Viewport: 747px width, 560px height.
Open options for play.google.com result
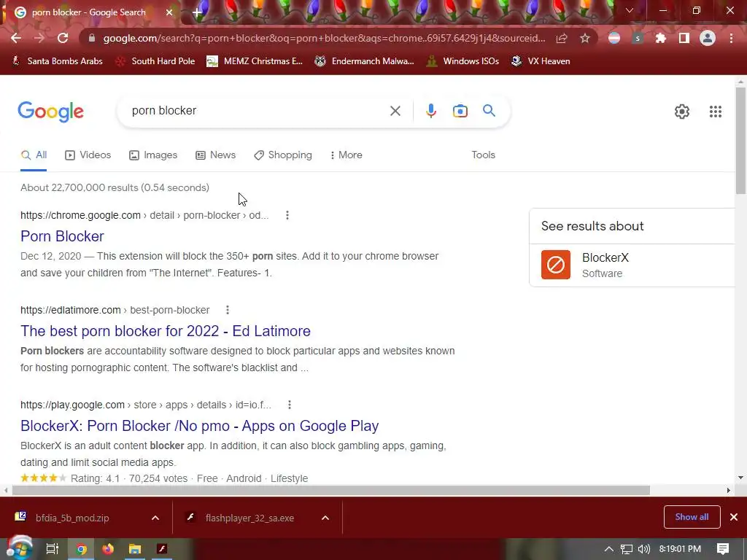pyautogui.click(x=289, y=405)
